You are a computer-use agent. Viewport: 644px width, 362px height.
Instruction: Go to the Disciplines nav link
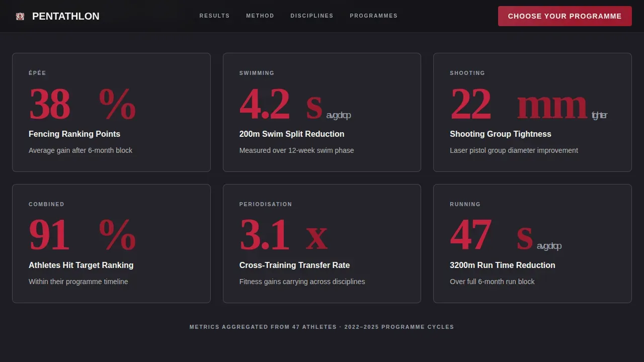click(312, 16)
